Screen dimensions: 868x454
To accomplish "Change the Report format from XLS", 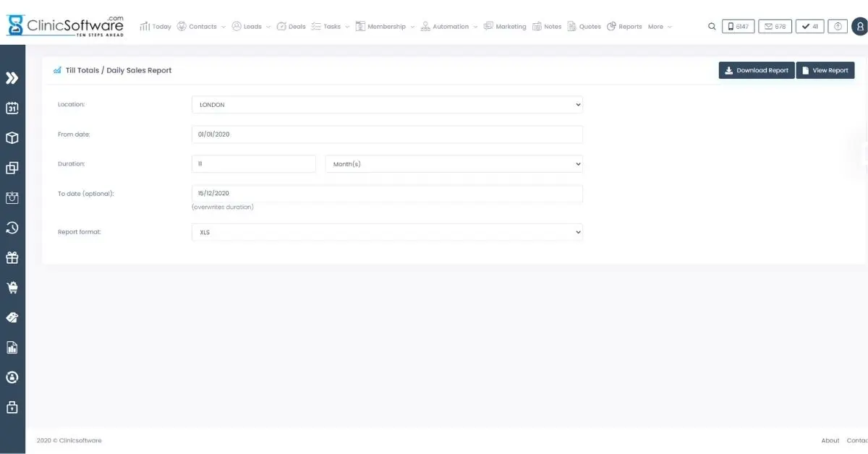I will click(x=387, y=231).
